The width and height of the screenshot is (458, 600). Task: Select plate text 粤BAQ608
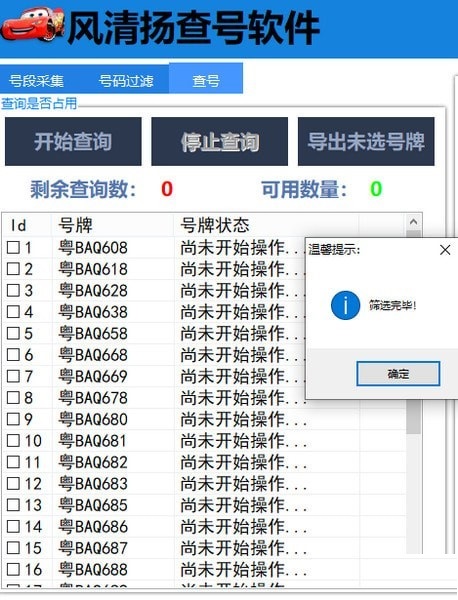click(x=93, y=248)
